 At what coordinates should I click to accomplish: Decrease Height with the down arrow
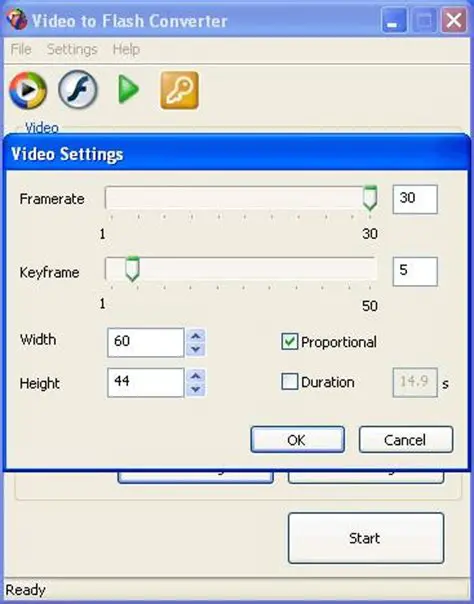click(196, 389)
